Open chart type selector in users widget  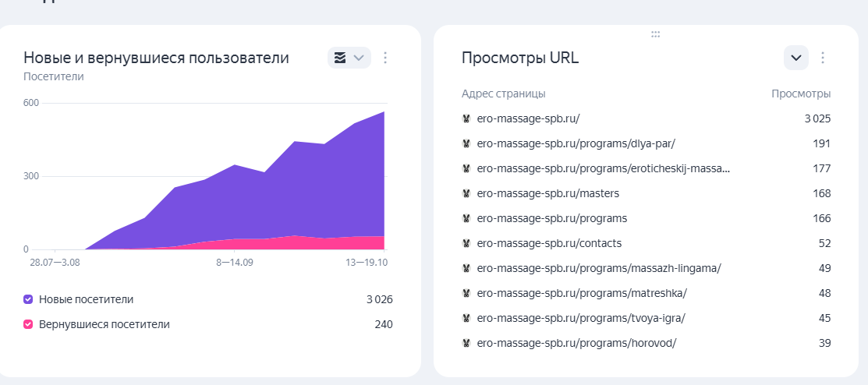tap(349, 58)
